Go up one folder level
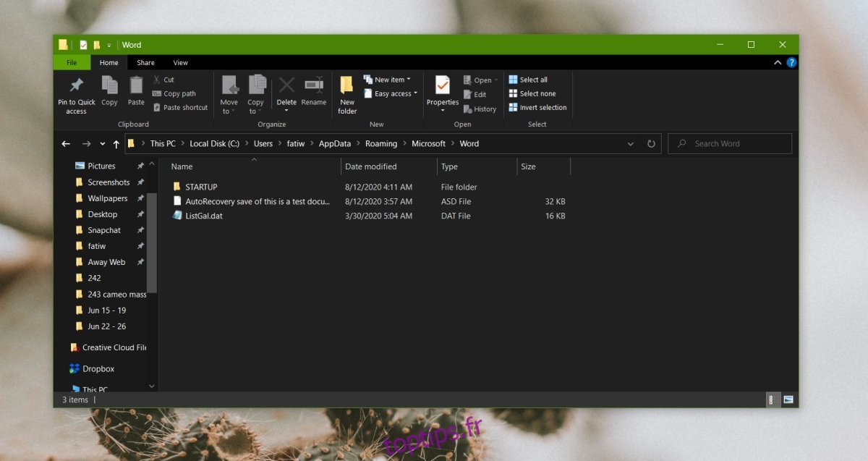Image resolution: width=868 pixels, height=461 pixels. point(116,143)
